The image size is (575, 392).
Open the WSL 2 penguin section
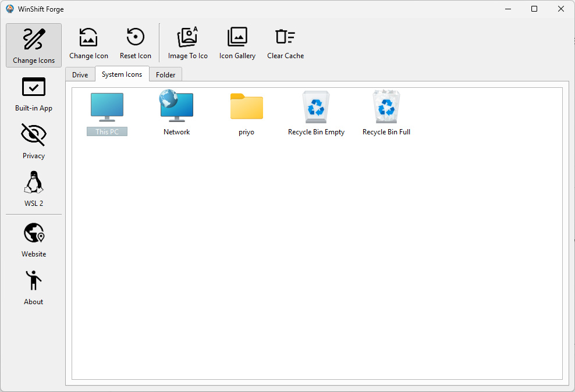(34, 189)
